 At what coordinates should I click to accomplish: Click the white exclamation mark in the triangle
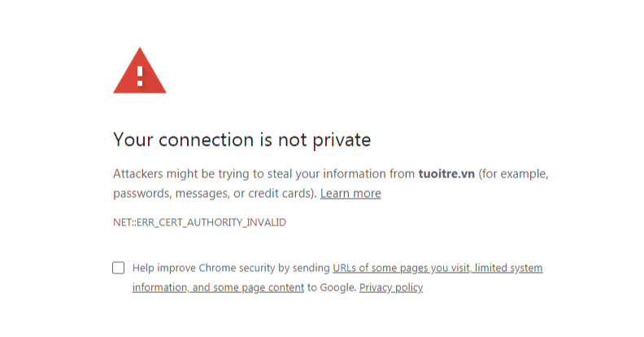click(140, 76)
